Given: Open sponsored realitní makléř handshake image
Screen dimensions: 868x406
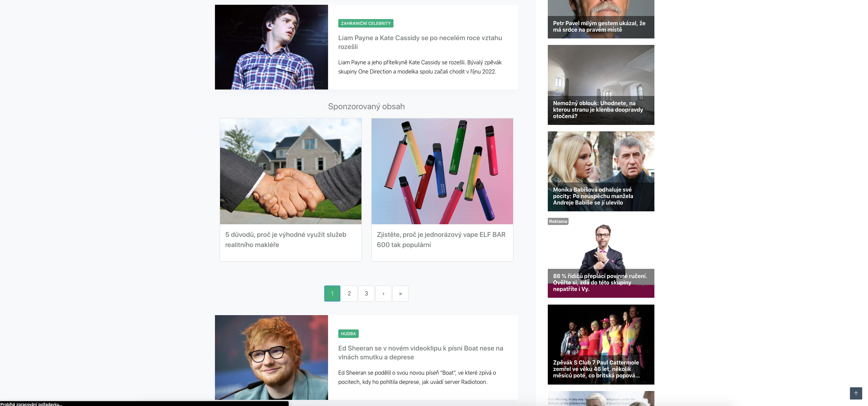Looking at the screenshot, I should pos(291,171).
